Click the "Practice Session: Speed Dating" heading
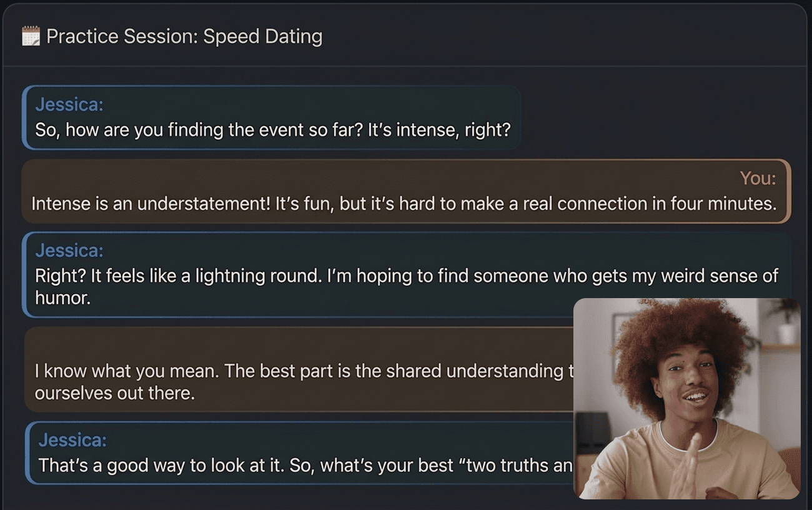The width and height of the screenshot is (812, 510). click(184, 36)
